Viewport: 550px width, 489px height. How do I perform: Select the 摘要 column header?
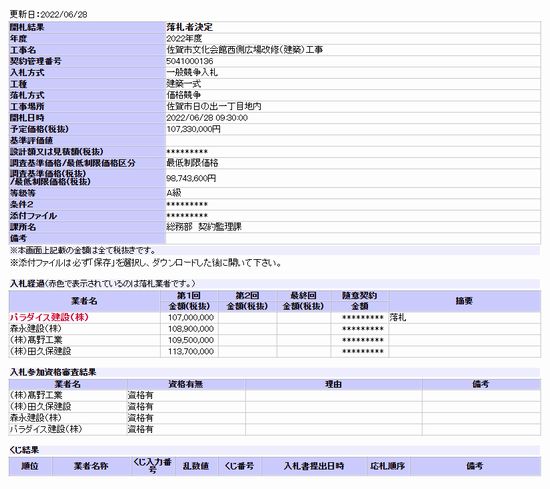(464, 301)
